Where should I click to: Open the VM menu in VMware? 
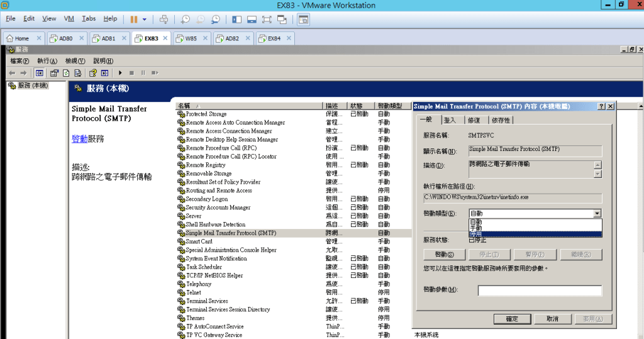[69, 19]
